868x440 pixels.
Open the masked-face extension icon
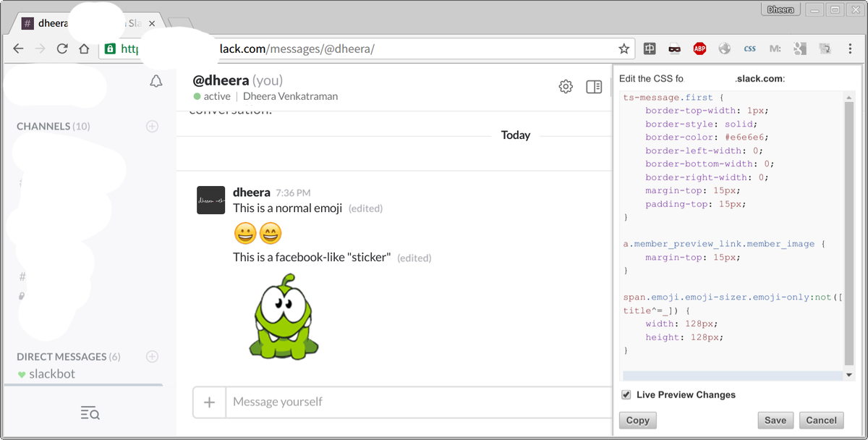(675, 49)
